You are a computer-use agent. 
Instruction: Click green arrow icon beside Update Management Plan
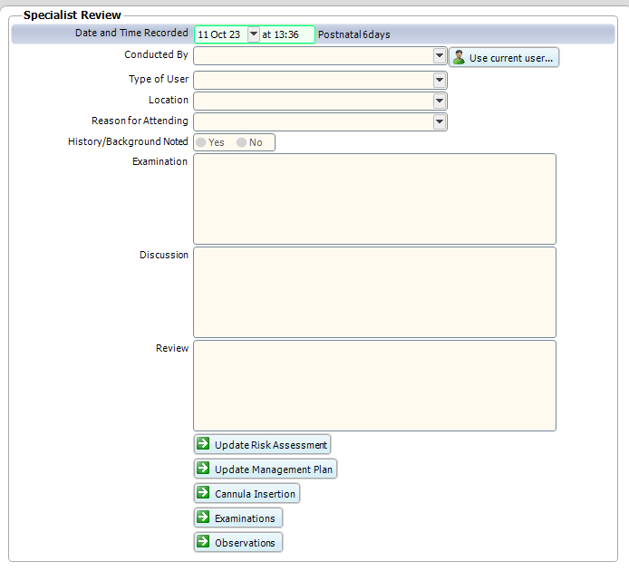(x=203, y=469)
